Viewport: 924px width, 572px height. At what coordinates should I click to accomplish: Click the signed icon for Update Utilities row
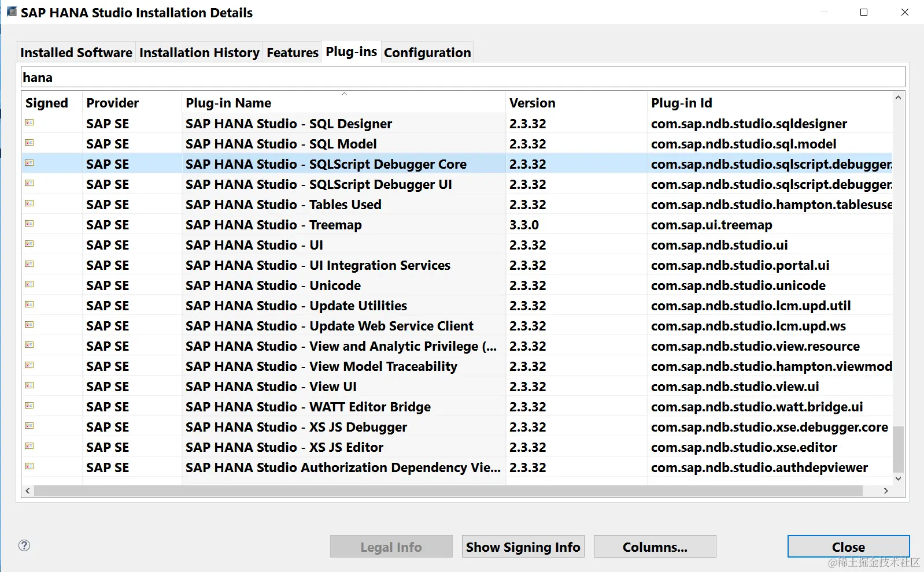coord(29,304)
